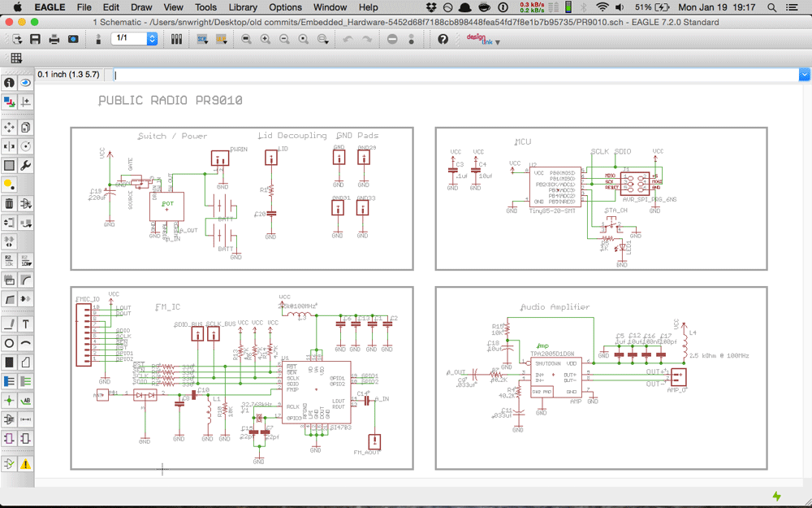
Task: Select the Miter tool
Action: [x=25, y=280]
